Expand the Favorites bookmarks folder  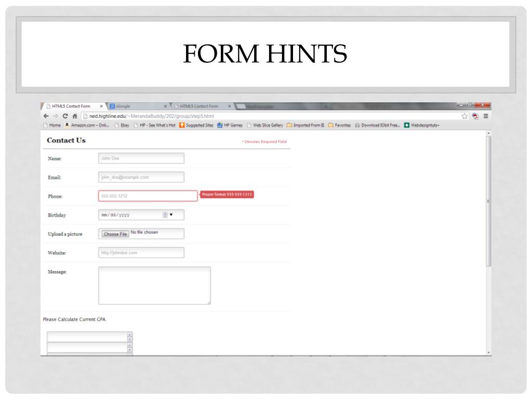click(x=339, y=125)
